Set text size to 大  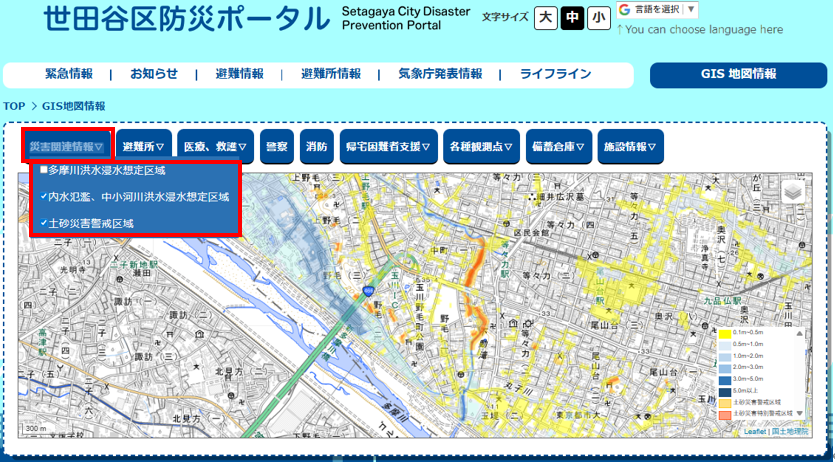pyautogui.click(x=545, y=18)
